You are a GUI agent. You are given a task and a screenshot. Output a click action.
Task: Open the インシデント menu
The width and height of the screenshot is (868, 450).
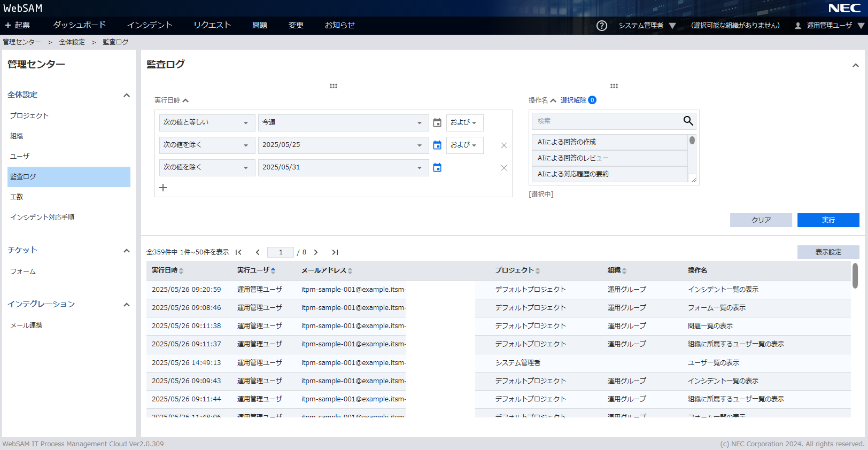[150, 25]
